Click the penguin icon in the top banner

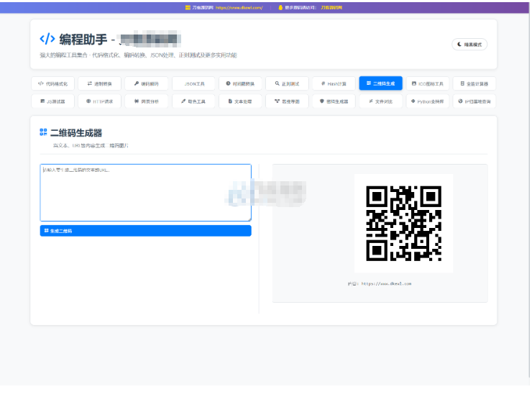click(280, 7)
